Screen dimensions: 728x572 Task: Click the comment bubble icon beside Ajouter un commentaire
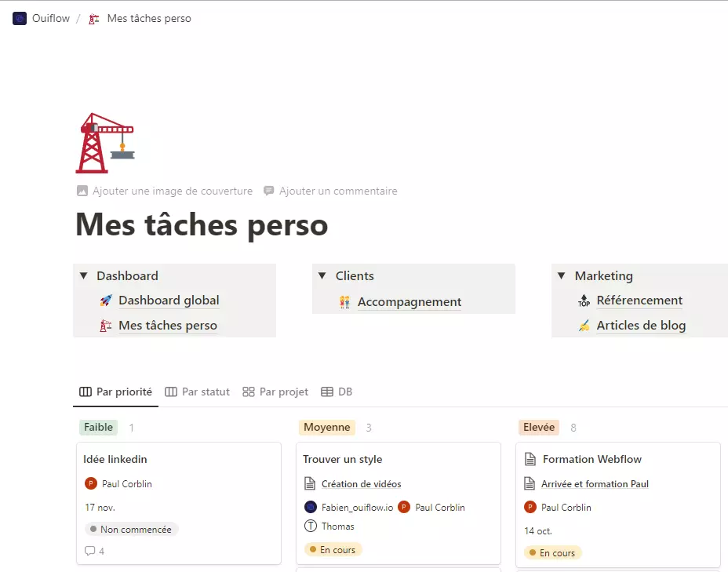(x=269, y=191)
